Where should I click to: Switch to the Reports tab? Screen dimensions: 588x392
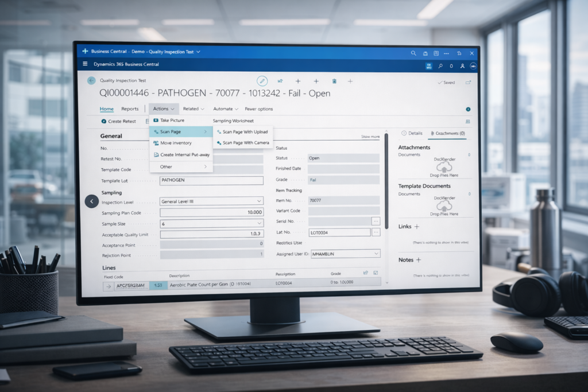click(x=130, y=108)
